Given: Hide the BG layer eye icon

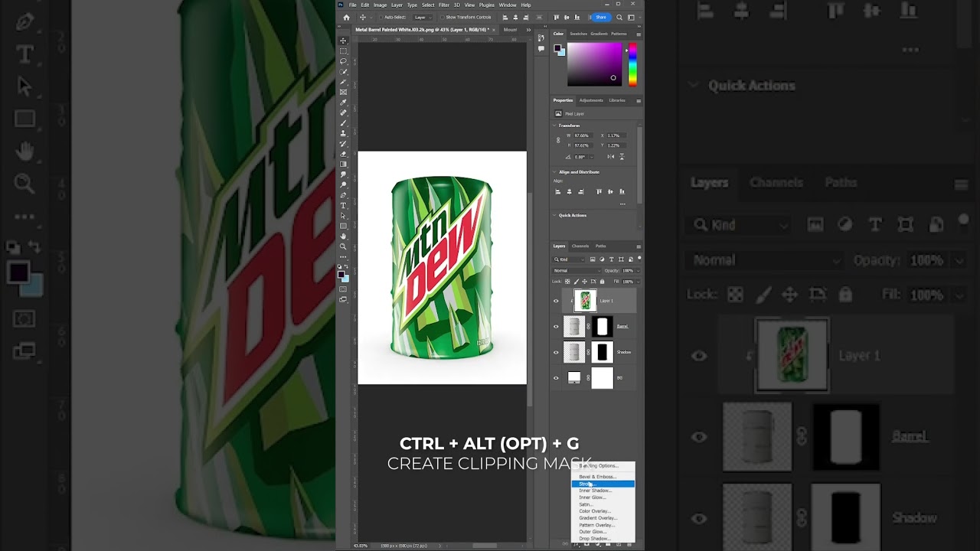Looking at the screenshot, I should click(x=557, y=378).
